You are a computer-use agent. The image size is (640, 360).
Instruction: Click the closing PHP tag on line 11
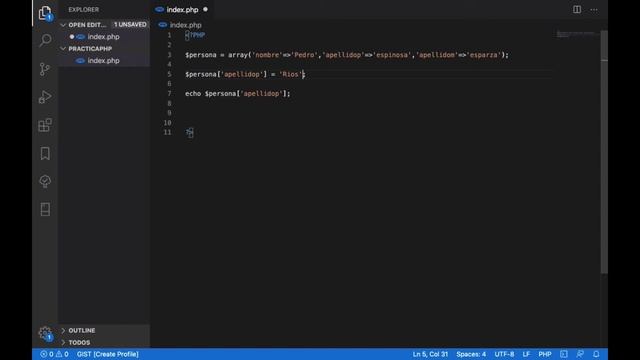(190, 132)
